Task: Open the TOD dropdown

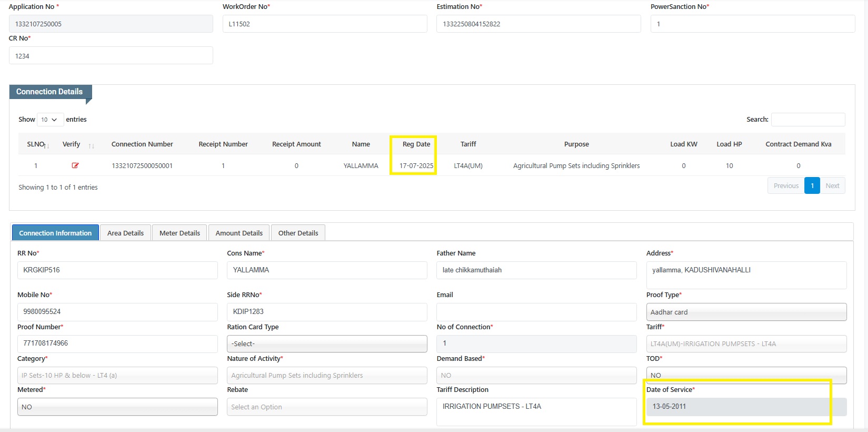Action: pyautogui.click(x=746, y=375)
